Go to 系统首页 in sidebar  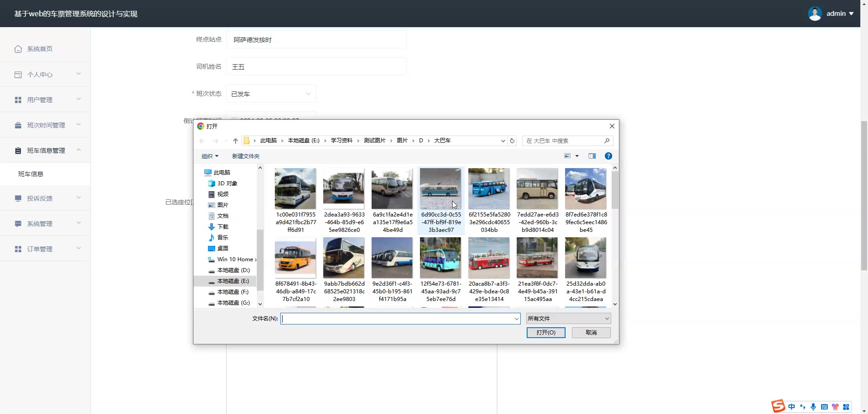pos(40,49)
